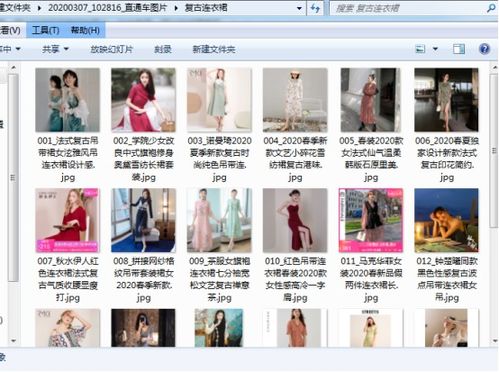499x372 pixels.
Task: Click file name 006_2020春夏独家设计新款法式
Action: (x=446, y=159)
